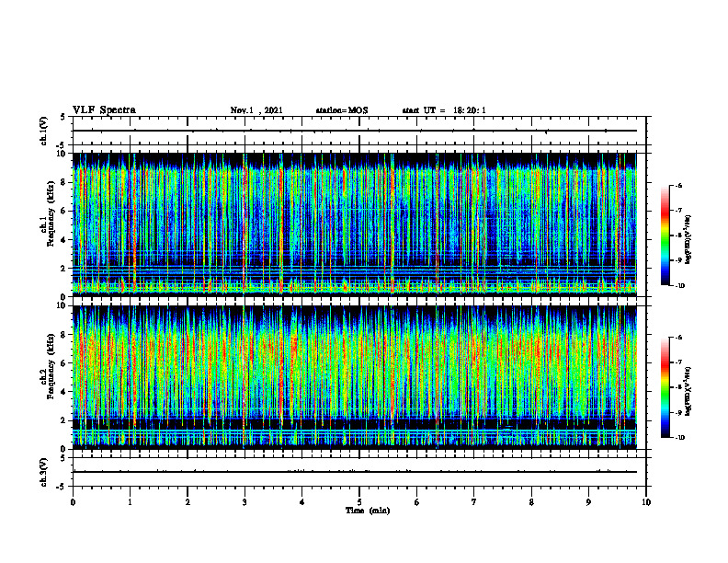
Task: Click the "4" kHz tick on ch.2 axis
Action: 63,392
